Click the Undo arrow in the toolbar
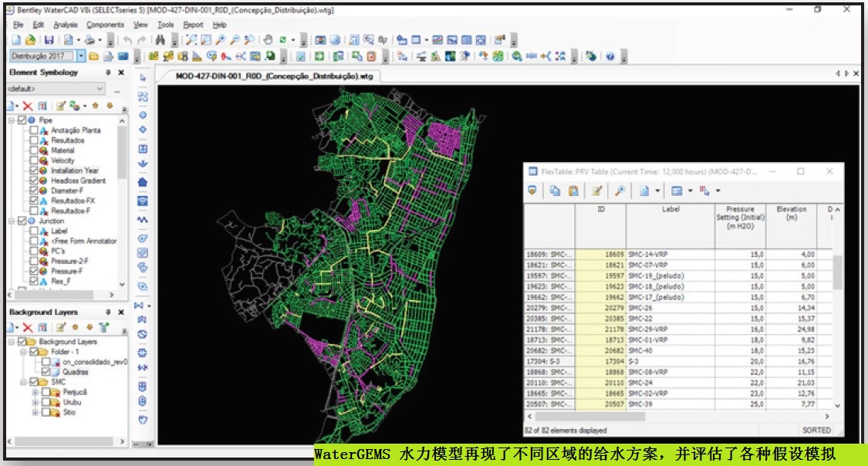This screenshot has height=466, width=868. click(x=128, y=40)
